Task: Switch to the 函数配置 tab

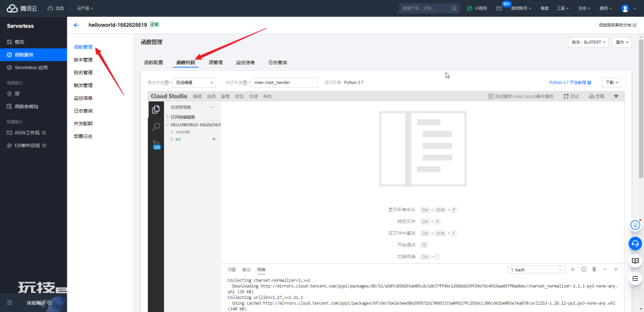Action: coord(154,63)
